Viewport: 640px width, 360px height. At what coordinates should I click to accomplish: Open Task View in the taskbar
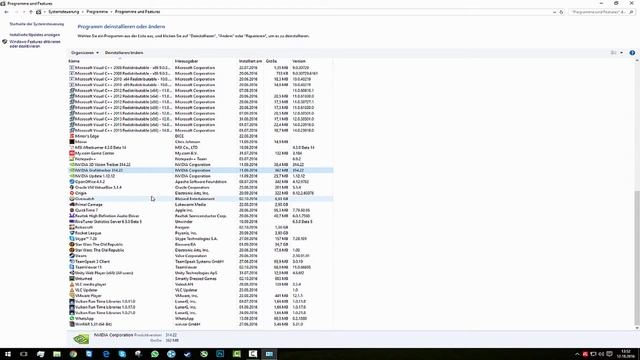[24, 354]
